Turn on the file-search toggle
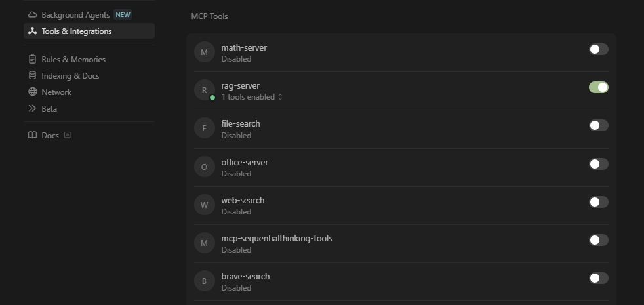Screen dimensions: 644x305 (x=598, y=125)
